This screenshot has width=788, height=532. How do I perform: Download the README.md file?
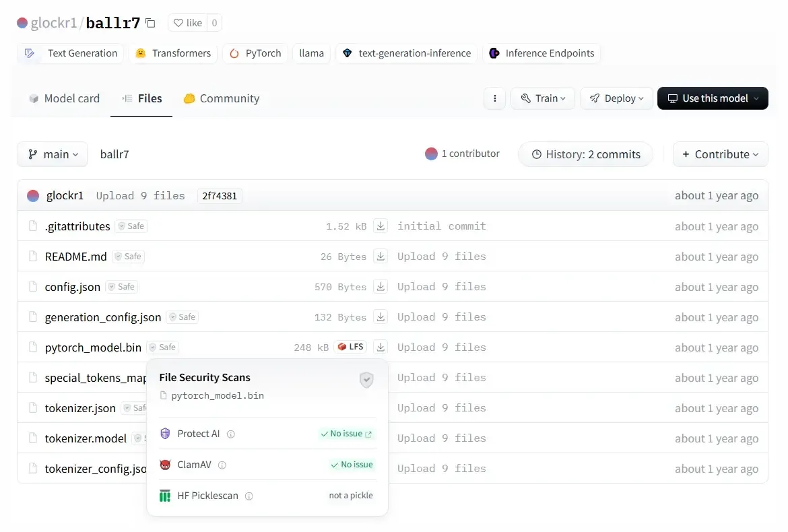381,257
